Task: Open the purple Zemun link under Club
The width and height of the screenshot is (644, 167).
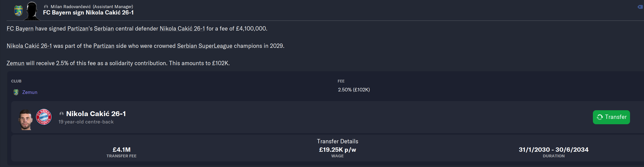Action: click(x=30, y=92)
